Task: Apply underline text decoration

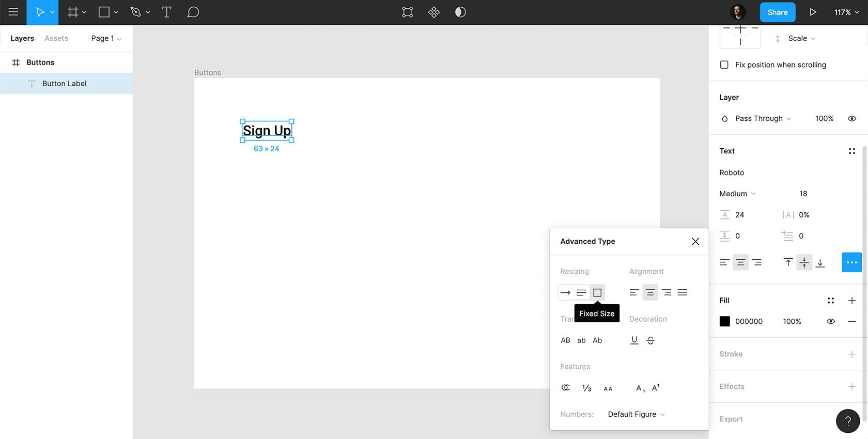Action: coord(634,340)
